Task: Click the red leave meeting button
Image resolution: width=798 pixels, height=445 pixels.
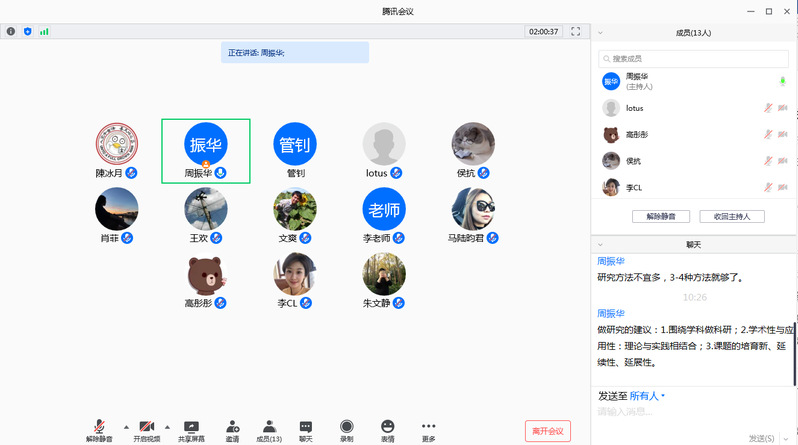Action: click(x=548, y=431)
